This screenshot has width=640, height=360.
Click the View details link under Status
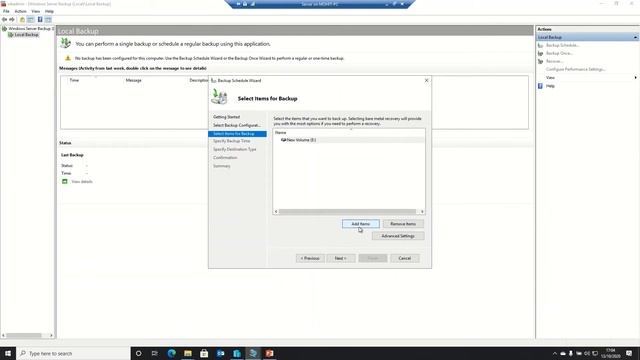(82, 182)
